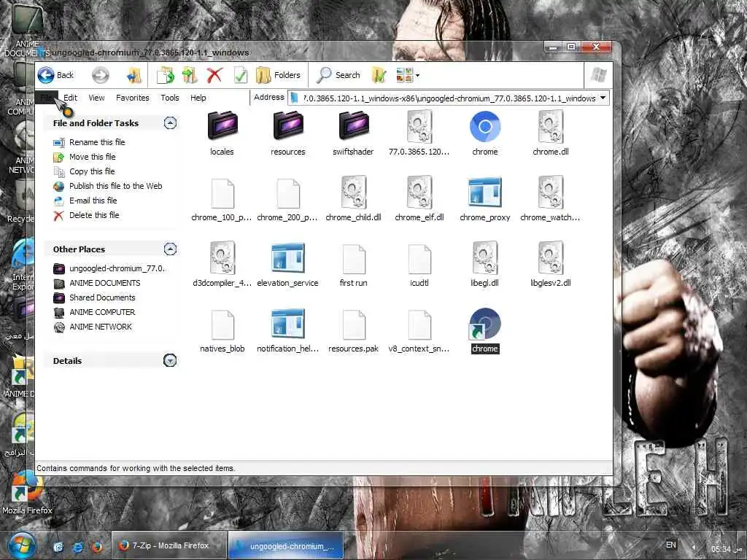The image size is (747, 560).
Task: Open Mozilla Firefox desktop shortcut
Action: 27,493
